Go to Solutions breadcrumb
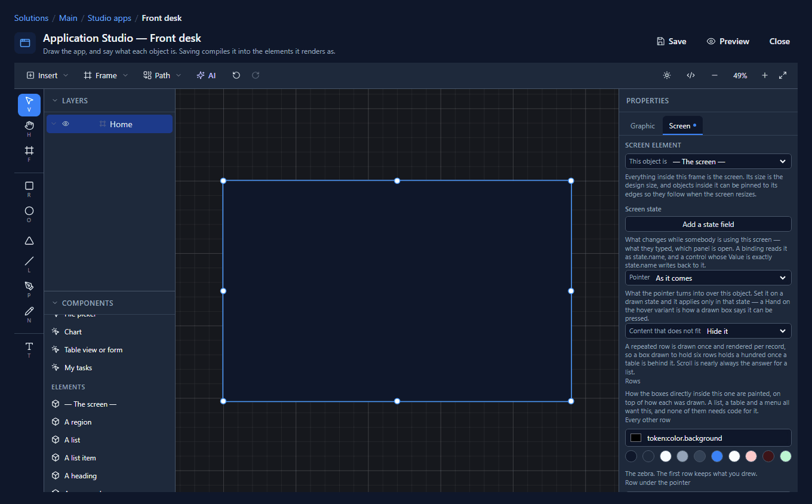 pyautogui.click(x=31, y=18)
